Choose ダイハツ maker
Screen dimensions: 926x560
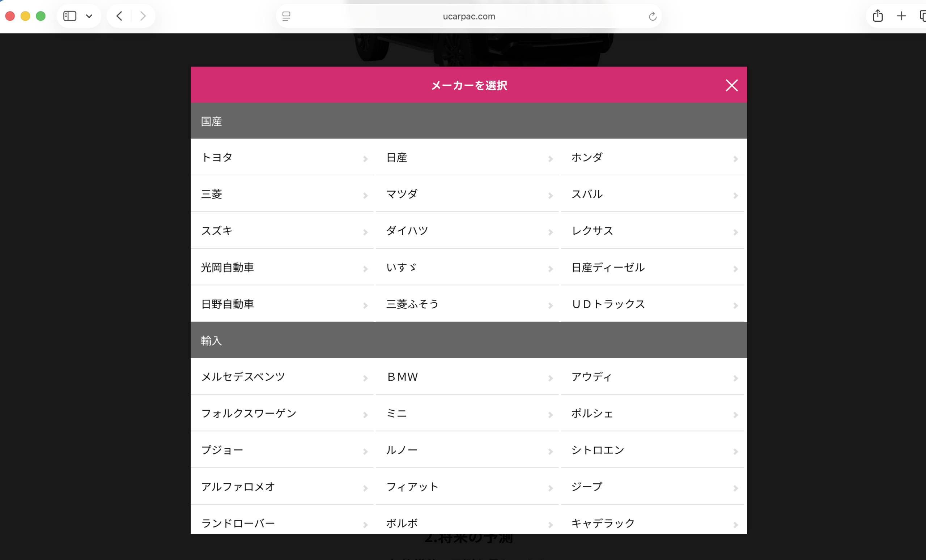coord(467,231)
